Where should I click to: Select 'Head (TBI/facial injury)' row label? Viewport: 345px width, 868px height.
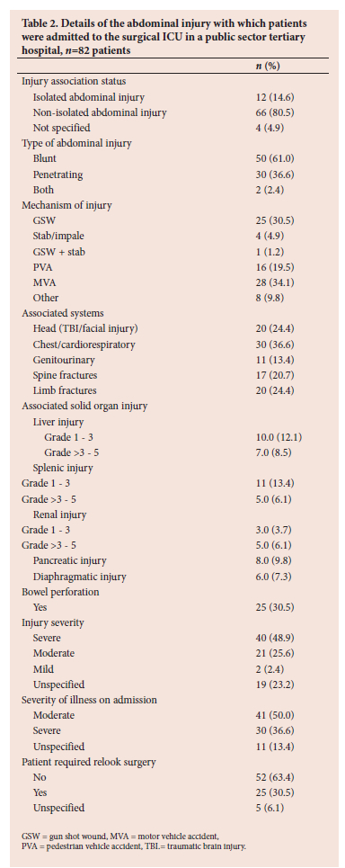[x=85, y=329]
